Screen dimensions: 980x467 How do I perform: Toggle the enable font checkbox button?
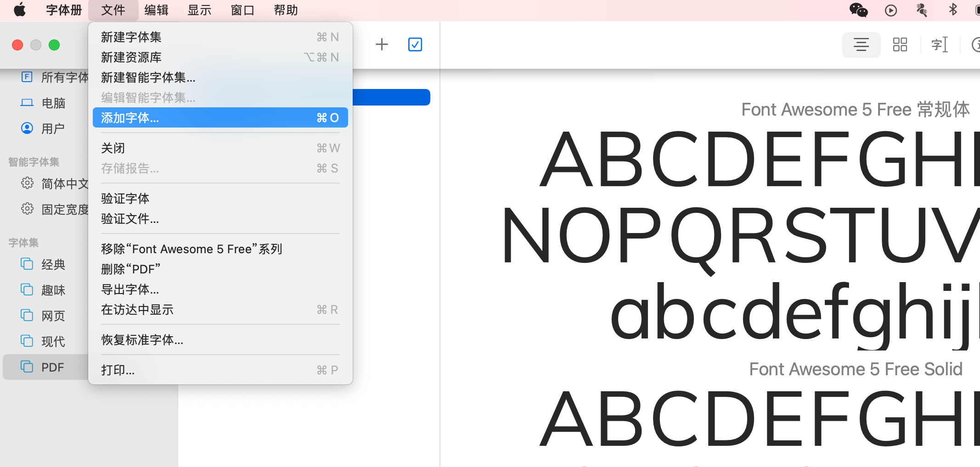point(415,44)
